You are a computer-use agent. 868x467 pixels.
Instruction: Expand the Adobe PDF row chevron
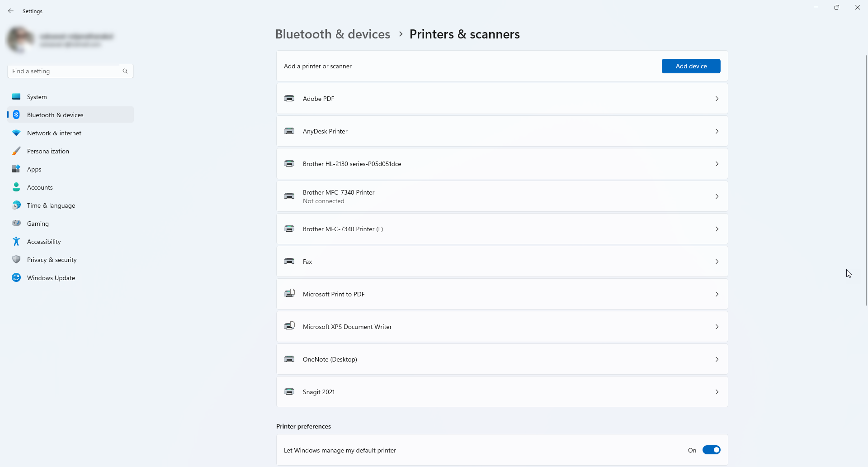click(x=717, y=99)
